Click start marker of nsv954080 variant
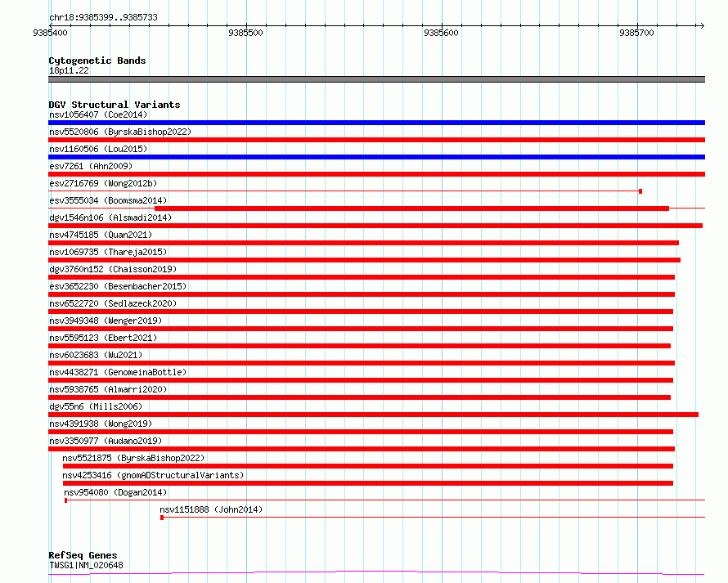This screenshot has height=583, width=728. [66, 500]
